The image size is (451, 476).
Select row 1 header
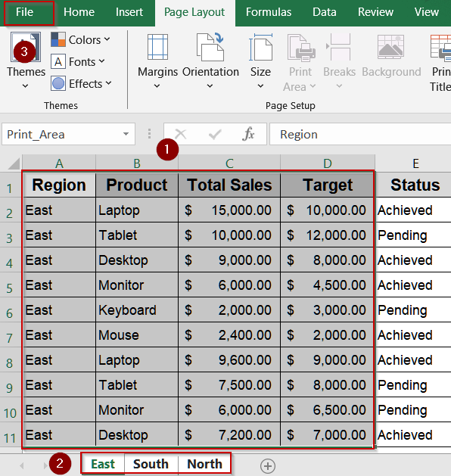10,185
